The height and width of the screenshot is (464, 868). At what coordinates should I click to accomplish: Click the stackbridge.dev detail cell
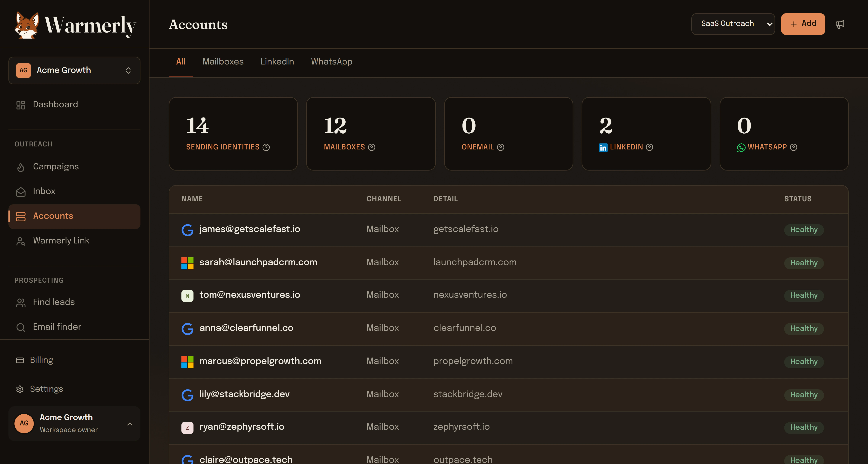[468, 394]
